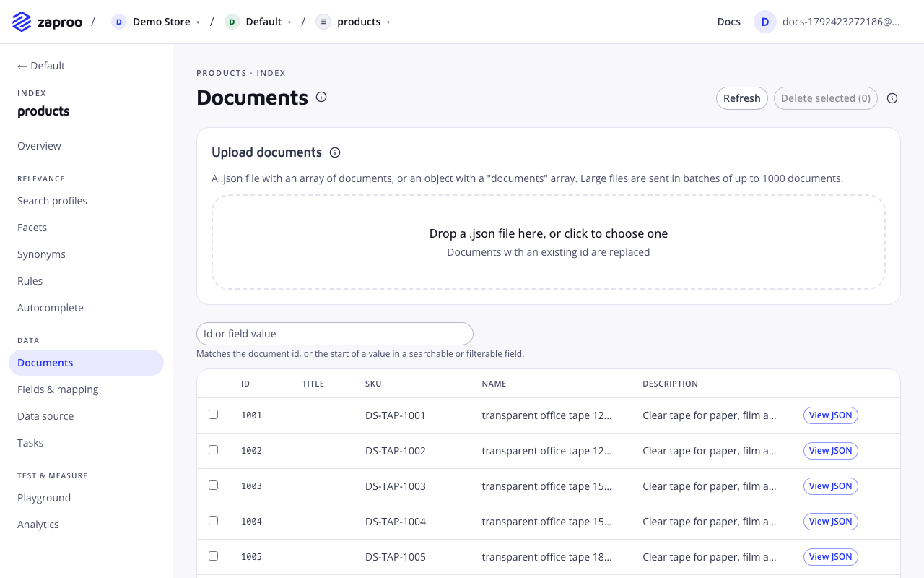
Task: Select checkbox for document 1004
Action: pos(213,521)
